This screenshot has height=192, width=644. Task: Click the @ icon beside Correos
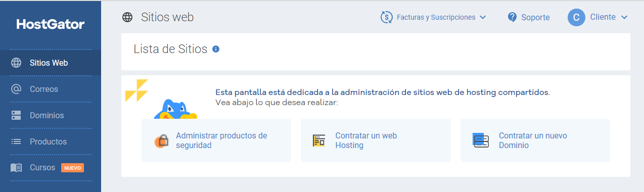(16, 89)
